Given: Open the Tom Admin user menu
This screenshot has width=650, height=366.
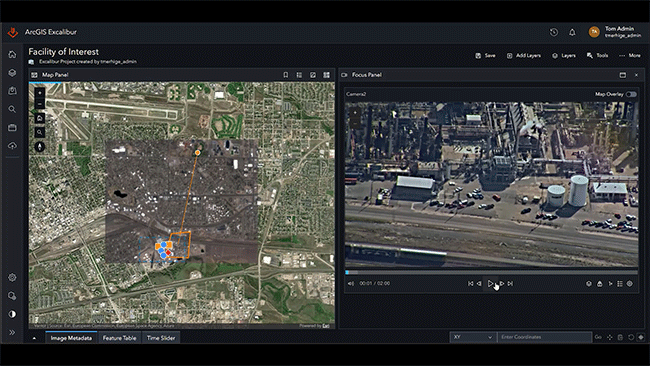Looking at the screenshot, I should coord(615,32).
